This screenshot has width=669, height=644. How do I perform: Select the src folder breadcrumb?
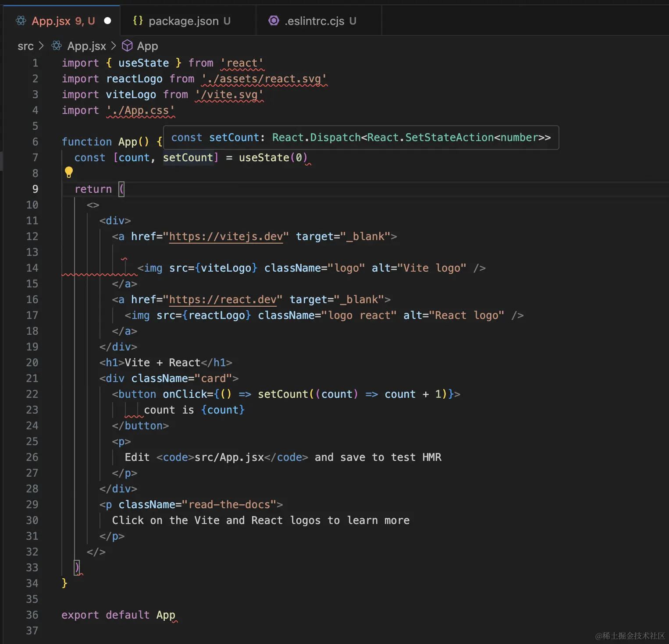coord(25,46)
